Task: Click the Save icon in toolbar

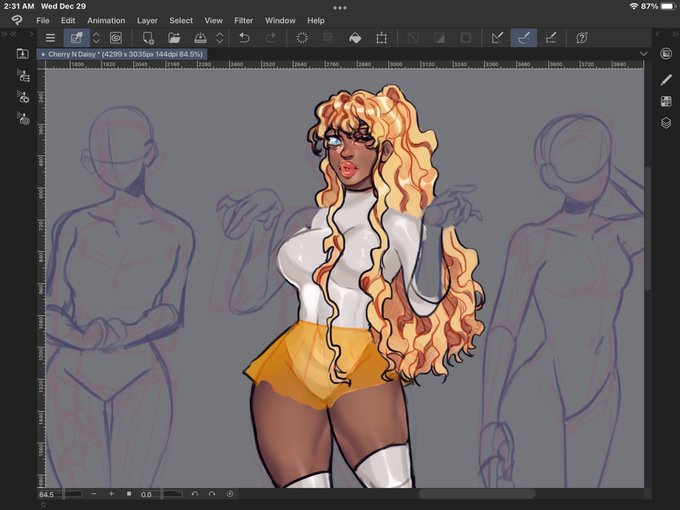Action: coord(200,38)
